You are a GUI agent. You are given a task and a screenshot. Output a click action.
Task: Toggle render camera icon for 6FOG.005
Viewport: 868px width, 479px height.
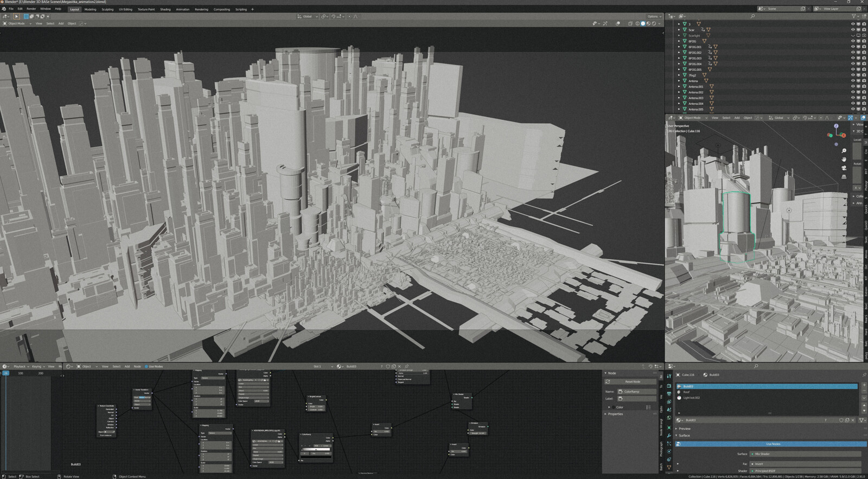(864, 69)
